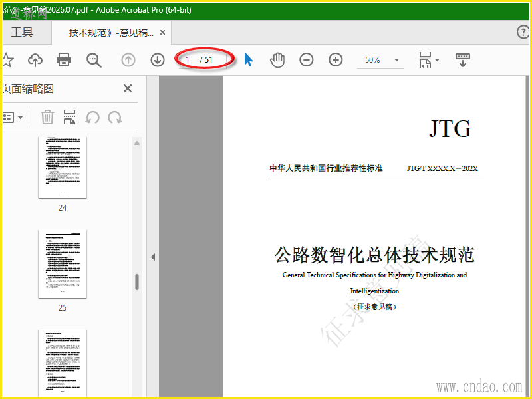Collapse the navigation pane with left arrow
This screenshot has height=399, width=532.
(153, 257)
